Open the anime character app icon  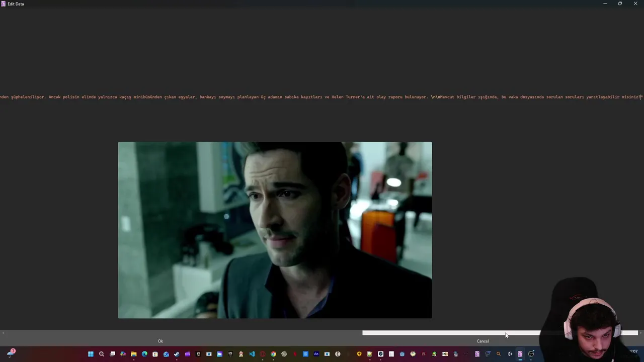click(x=241, y=354)
